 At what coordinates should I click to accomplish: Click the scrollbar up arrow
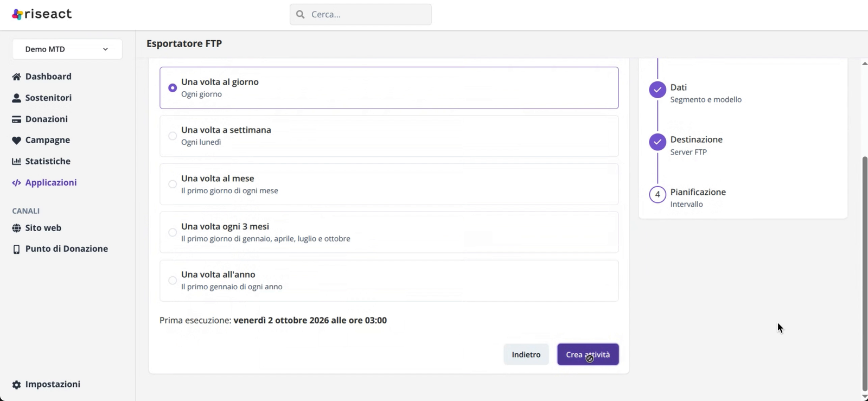[x=865, y=63]
